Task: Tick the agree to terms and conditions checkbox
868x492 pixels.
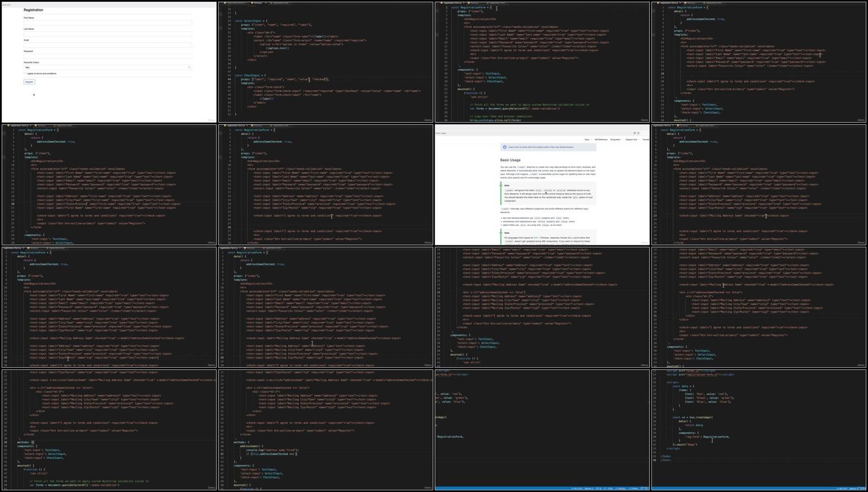Action: click(x=25, y=73)
